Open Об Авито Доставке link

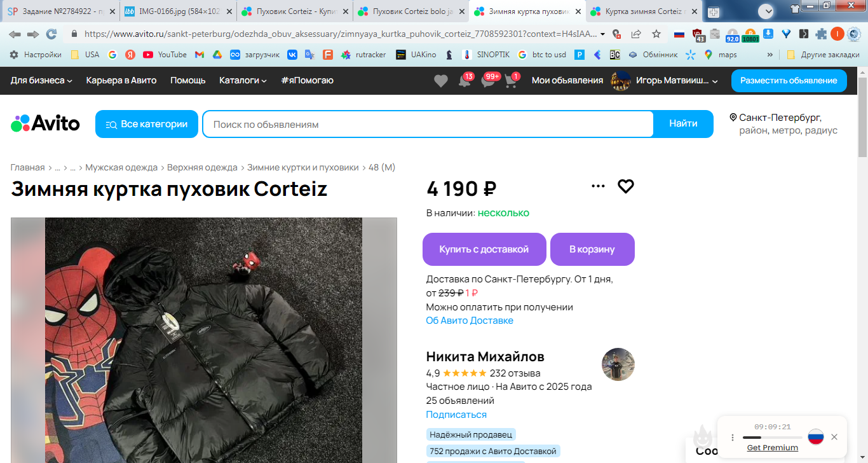[470, 321]
